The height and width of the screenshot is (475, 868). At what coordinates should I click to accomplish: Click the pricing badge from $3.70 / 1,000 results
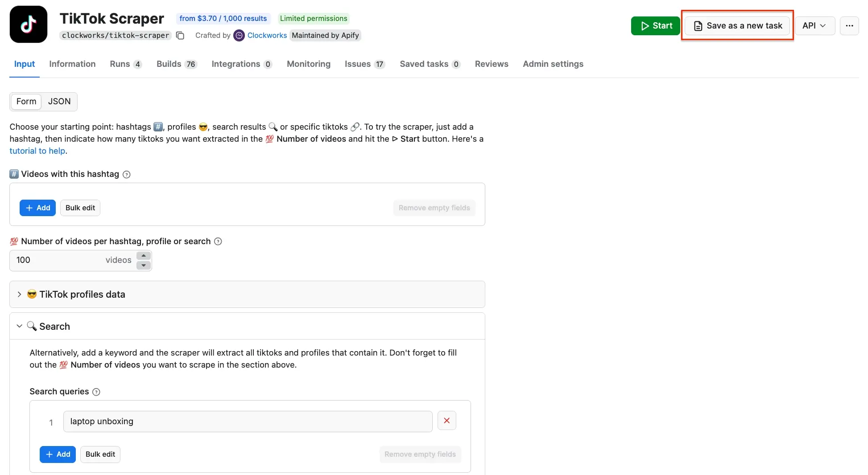(x=223, y=19)
